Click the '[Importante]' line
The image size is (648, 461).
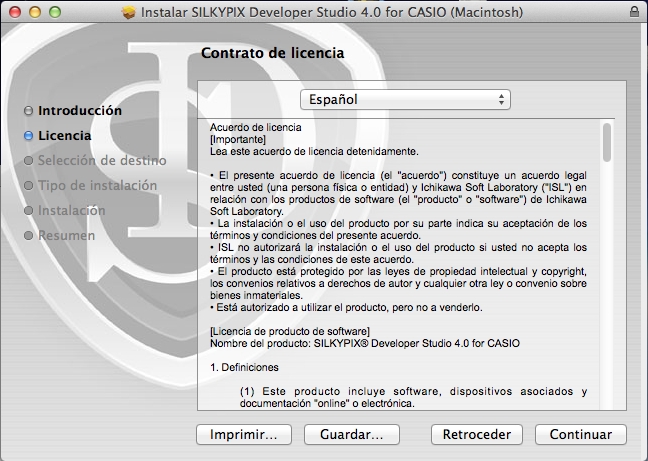point(238,139)
